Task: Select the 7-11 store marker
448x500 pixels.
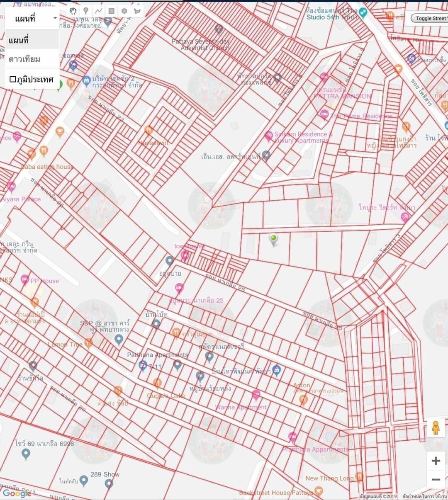Action: [x=143, y=365]
